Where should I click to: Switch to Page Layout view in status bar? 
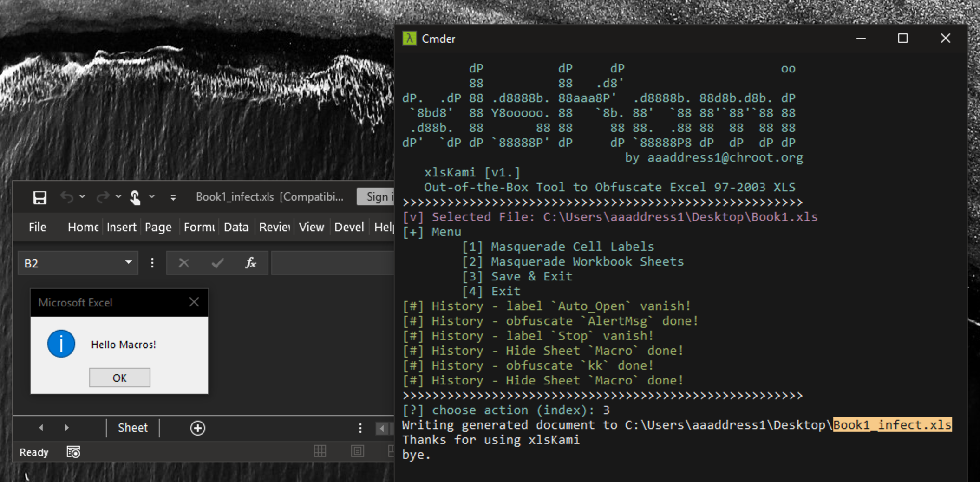(x=358, y=451)
